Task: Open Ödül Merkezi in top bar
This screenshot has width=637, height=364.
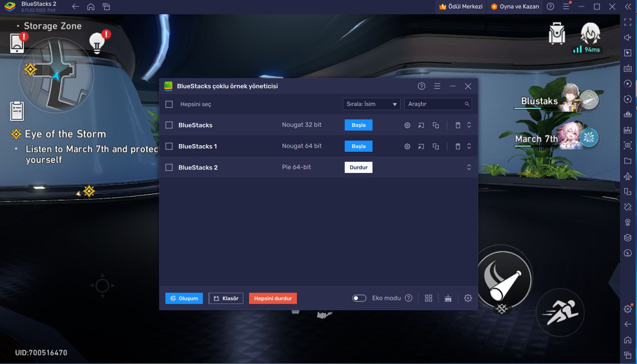Action: point(461,7)
